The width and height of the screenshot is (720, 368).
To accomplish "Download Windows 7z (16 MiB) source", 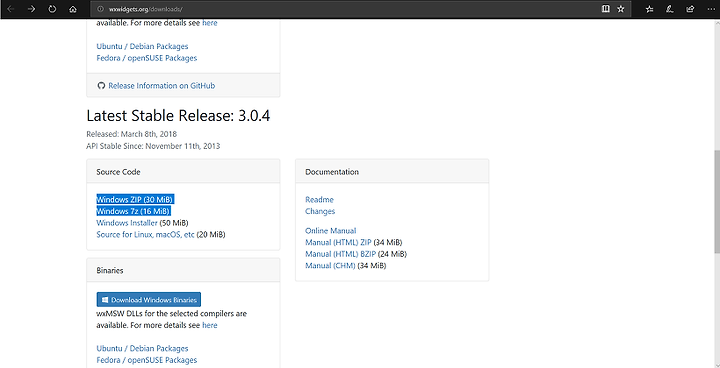I will [133, 211].
